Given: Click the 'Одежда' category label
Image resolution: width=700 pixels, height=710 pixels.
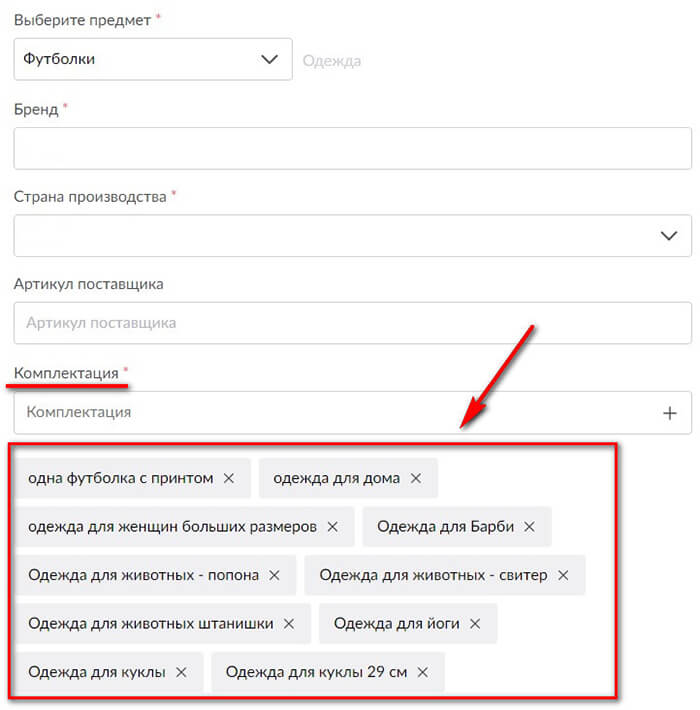Looking at the screenshot, I should click(x=331, y=61).
